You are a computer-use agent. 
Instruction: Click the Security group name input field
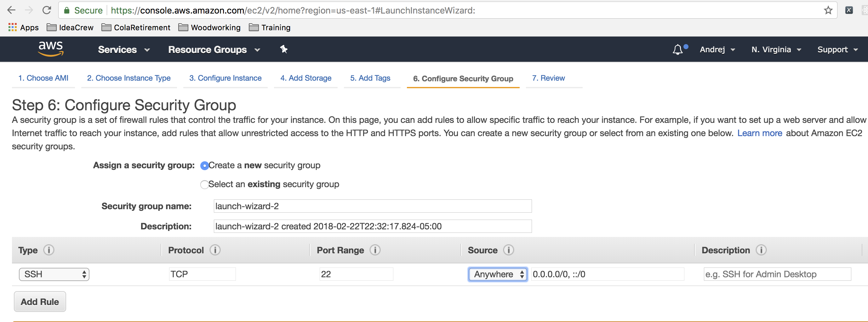372,206
